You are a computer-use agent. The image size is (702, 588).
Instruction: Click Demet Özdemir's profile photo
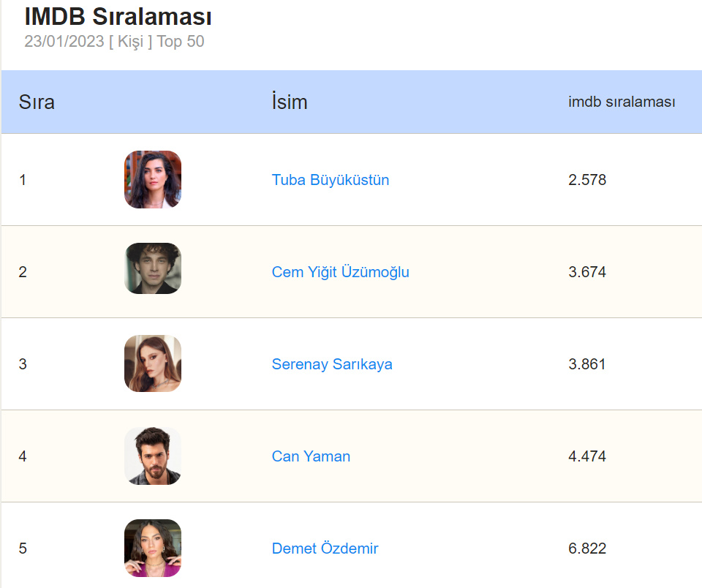[153, 548]
